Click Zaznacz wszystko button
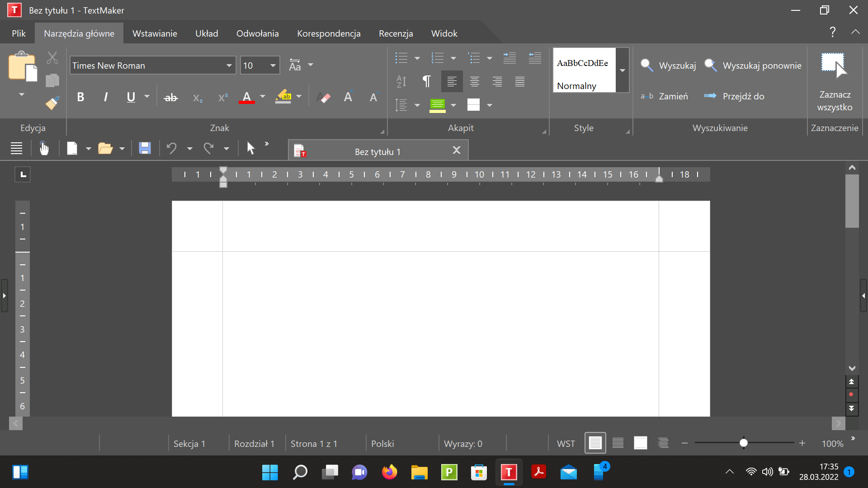This screenshot has height=488, width=868. click(x=835, y=81)
